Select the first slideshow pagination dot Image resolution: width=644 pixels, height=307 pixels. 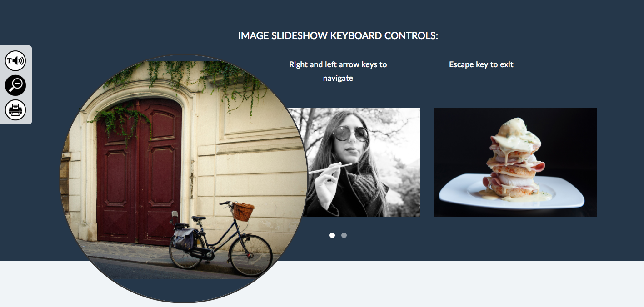point(332,235)
